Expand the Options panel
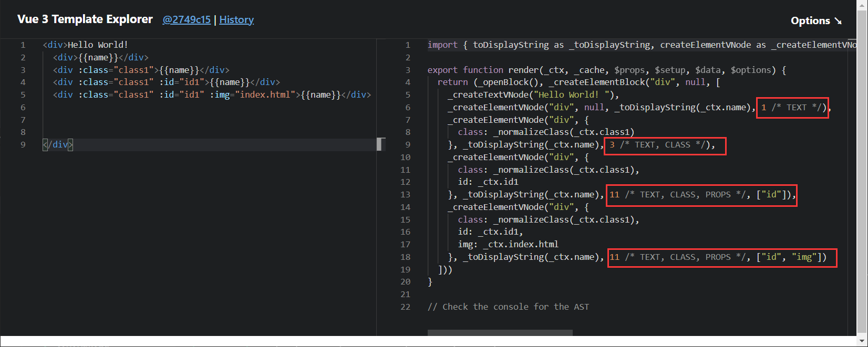868x347 pixels. pyautogui.click(x=816, y=20)
